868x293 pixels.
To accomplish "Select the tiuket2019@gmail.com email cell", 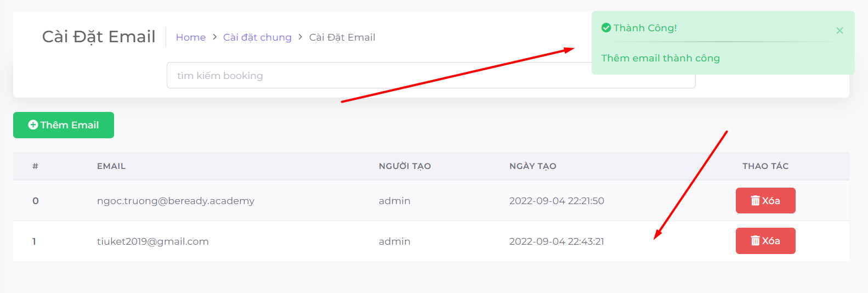I will click(153, 241).
